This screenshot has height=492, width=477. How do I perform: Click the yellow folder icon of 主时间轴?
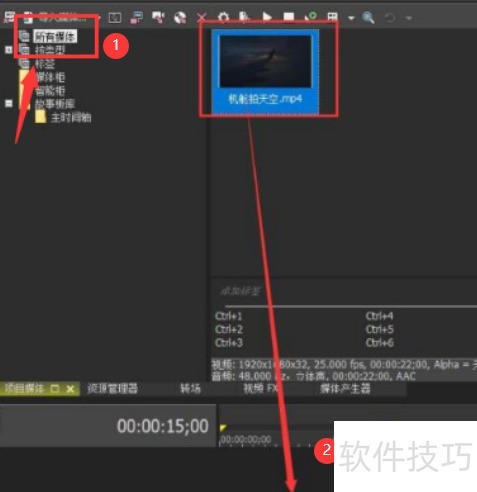[x=41, y=117]
